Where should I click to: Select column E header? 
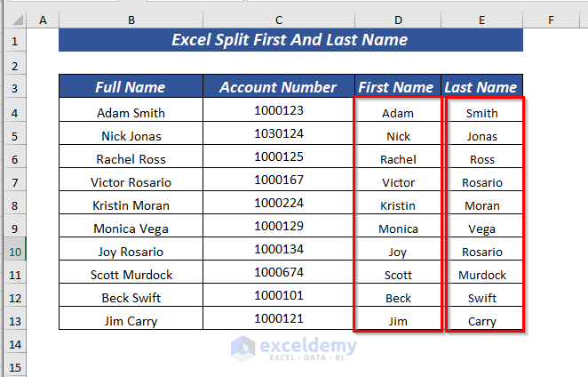[x=481, y=20]
